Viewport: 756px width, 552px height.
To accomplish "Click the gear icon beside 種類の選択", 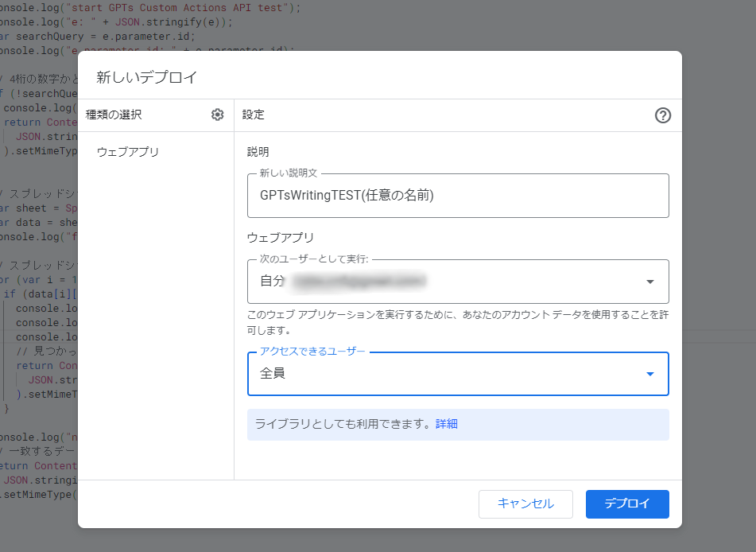I will point(218,115).
